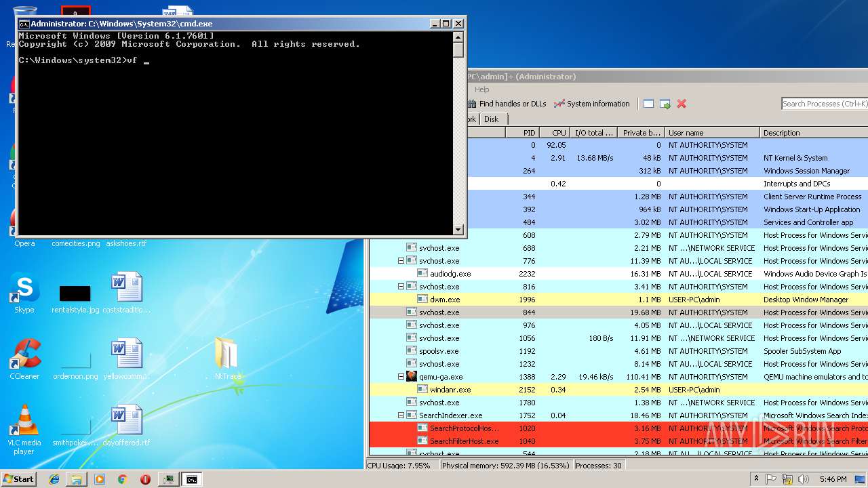Viewport: 868px width, 488px height.
Task: Open the Help menu in Process Hacker
Action: coord(481,89)
